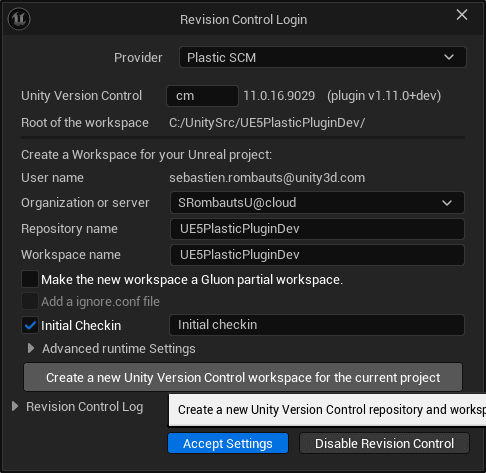The image size is (486, 473).
Task: Click Disable Revision Control
Action: 384,443
